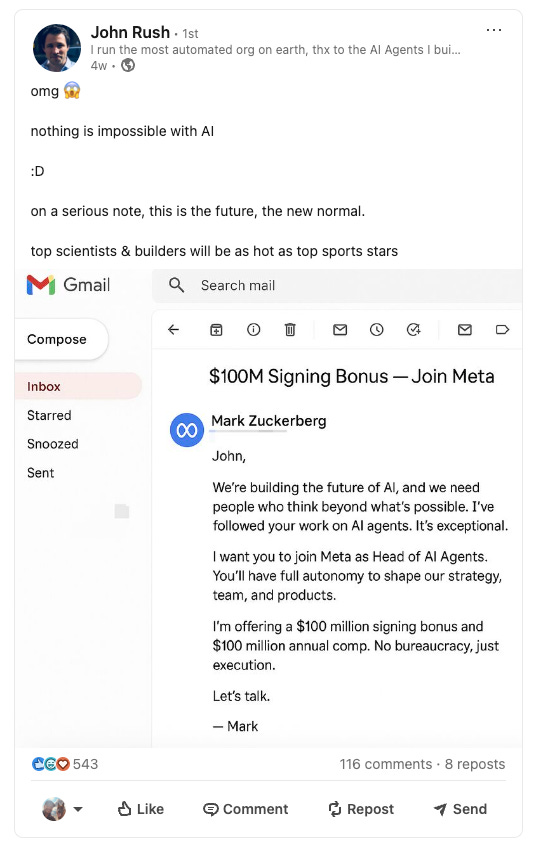Repost this post

(x=361, y=809)
